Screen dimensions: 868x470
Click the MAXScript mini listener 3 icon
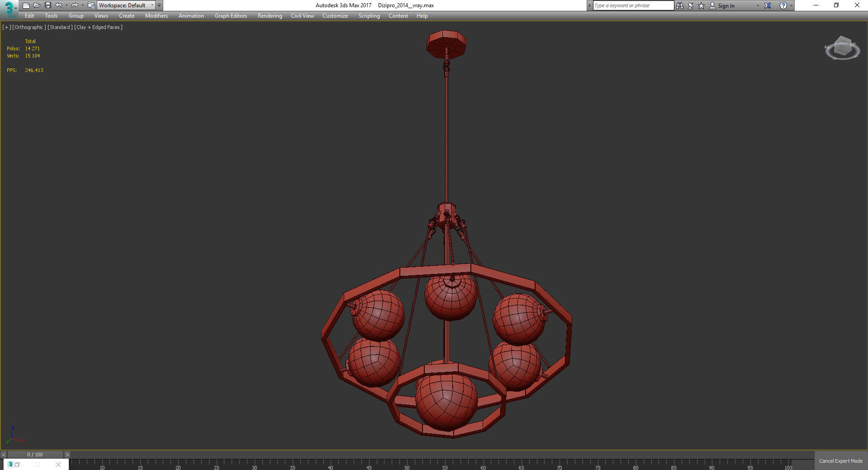pos(10,464)
